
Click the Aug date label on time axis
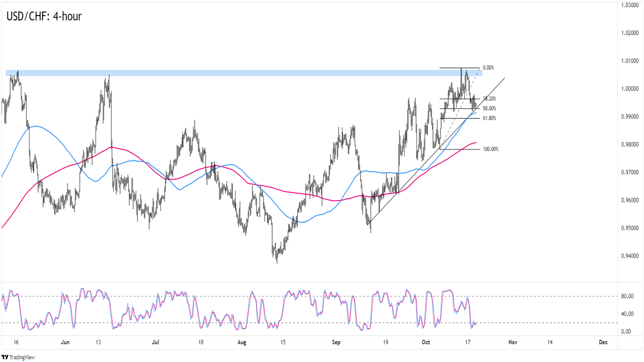(241, 341)
